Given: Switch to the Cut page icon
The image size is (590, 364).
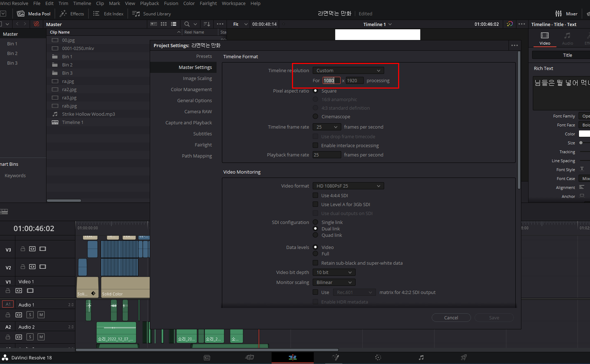Looking at the screenshot, I should (249, 357).
